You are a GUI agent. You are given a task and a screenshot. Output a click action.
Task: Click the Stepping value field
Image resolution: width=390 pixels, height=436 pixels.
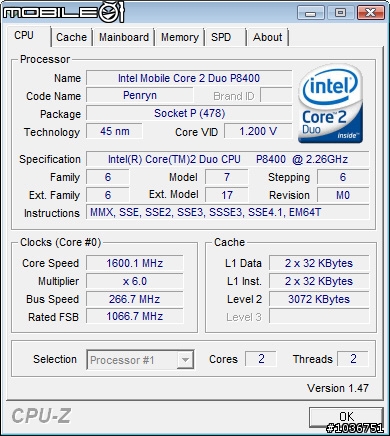tap(343, 177)
